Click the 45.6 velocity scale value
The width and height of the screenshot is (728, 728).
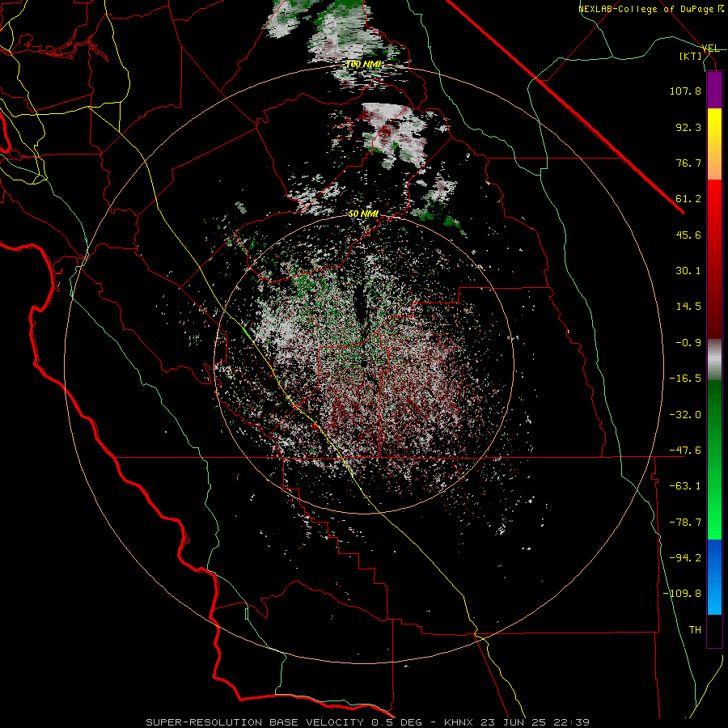pyautogui.click(x=688, y=235)
